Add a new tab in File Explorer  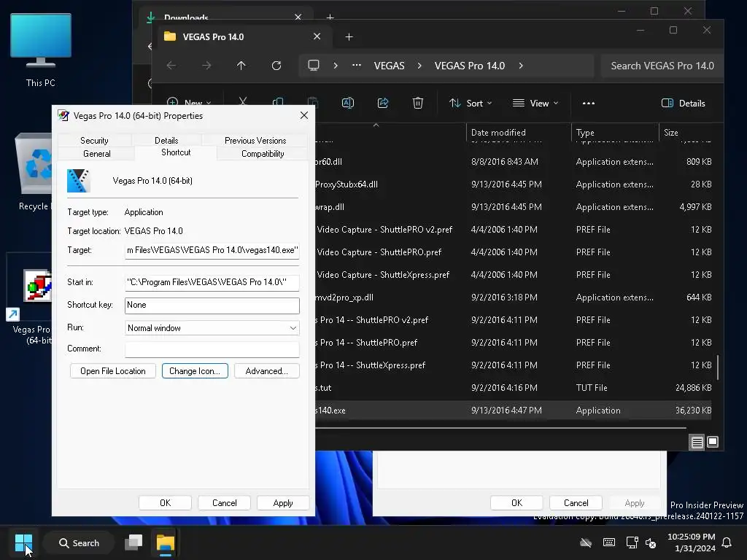point(349,36)
